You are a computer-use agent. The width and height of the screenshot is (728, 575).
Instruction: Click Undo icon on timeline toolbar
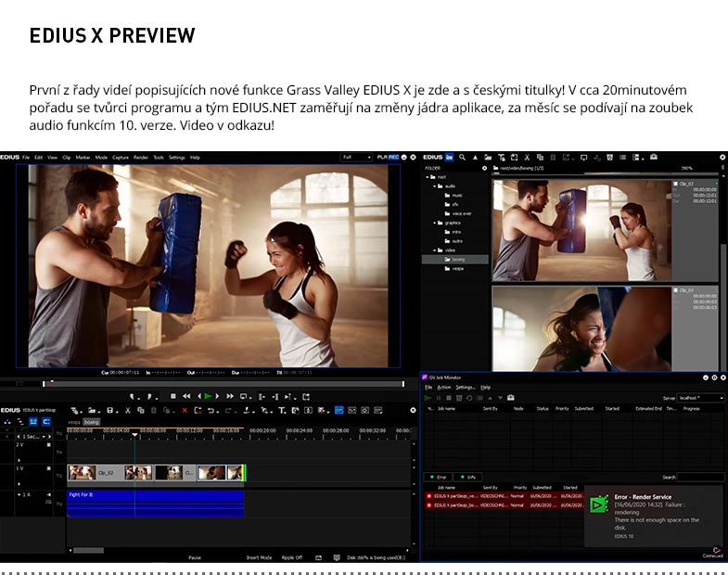pos(212,410)
